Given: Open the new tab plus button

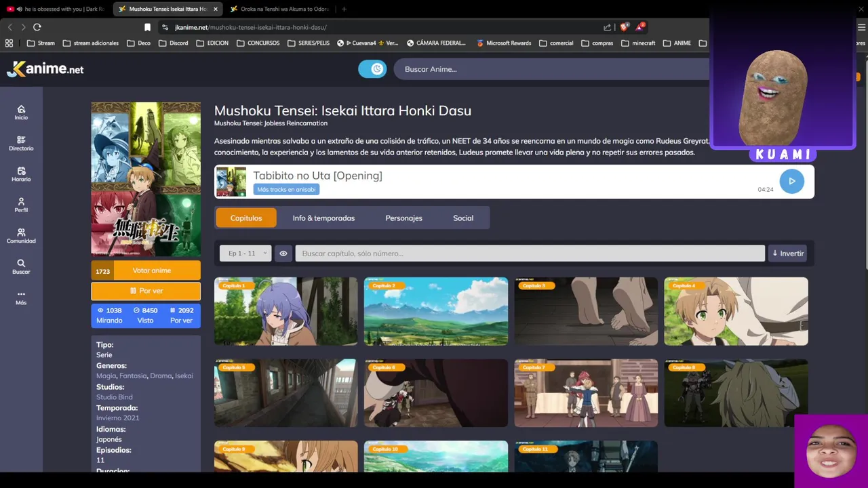Looking at the screenshot, I should tap(344, 9).
